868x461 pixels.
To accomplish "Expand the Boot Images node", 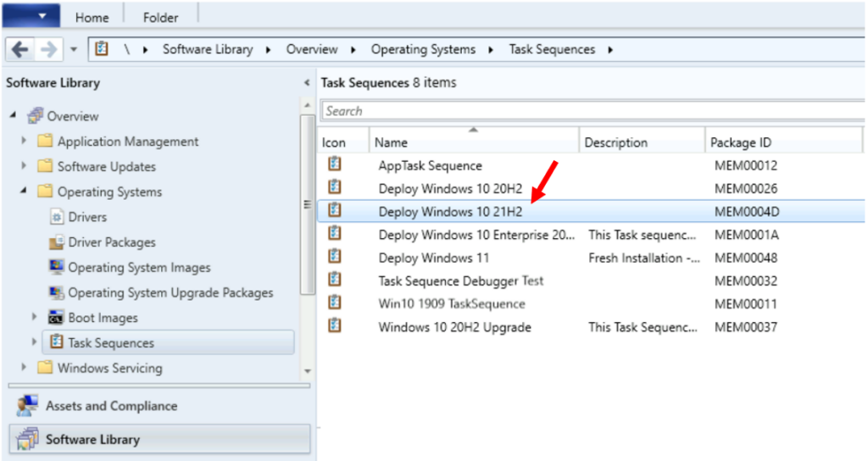I will click(x=34, y=317).
